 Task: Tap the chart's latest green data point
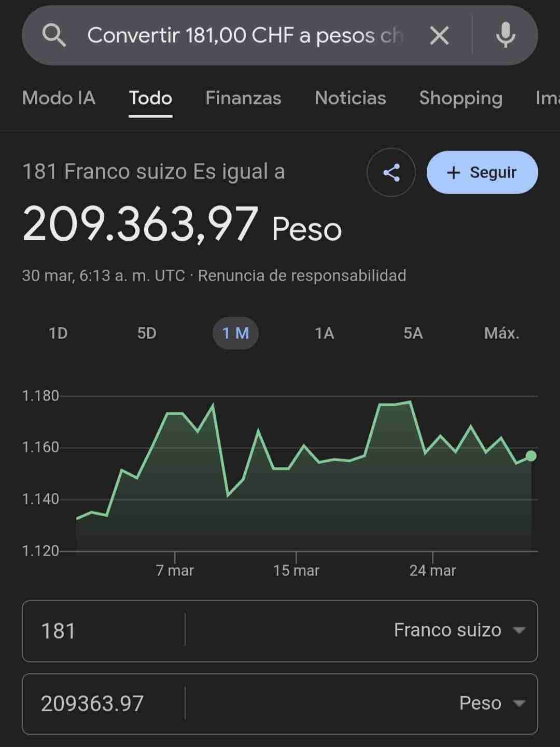click(531, 456)
